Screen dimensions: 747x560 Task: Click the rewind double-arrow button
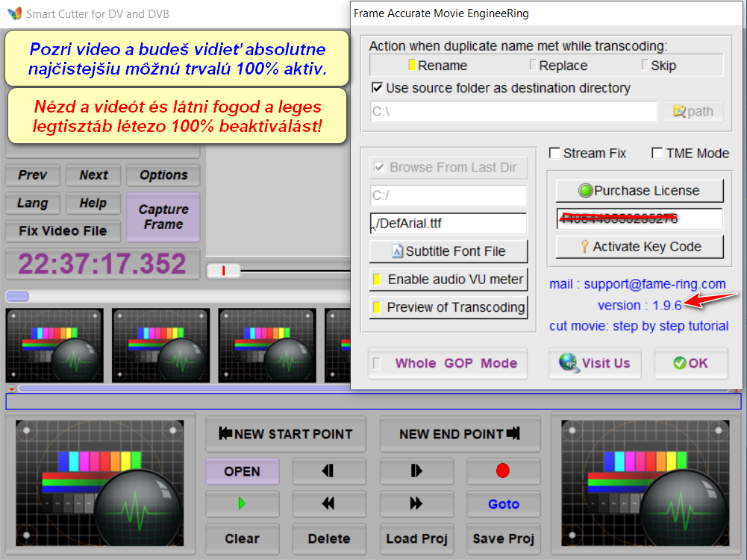point(328,503)
